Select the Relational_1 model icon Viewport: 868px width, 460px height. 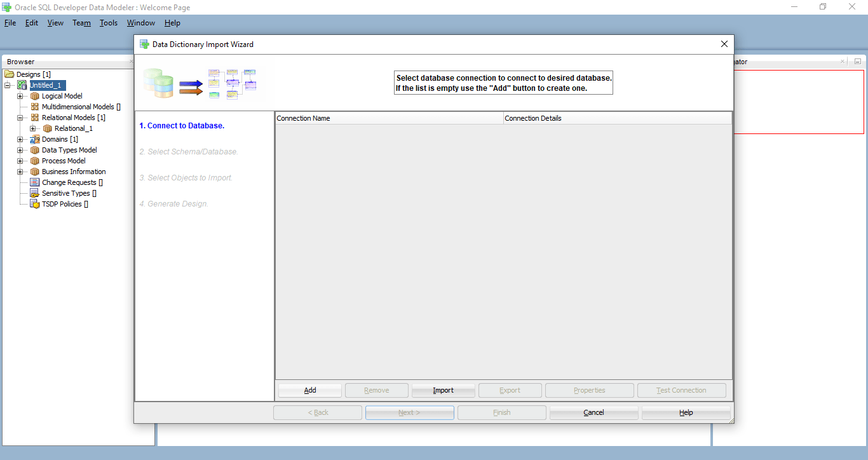[x=46, y=128]
